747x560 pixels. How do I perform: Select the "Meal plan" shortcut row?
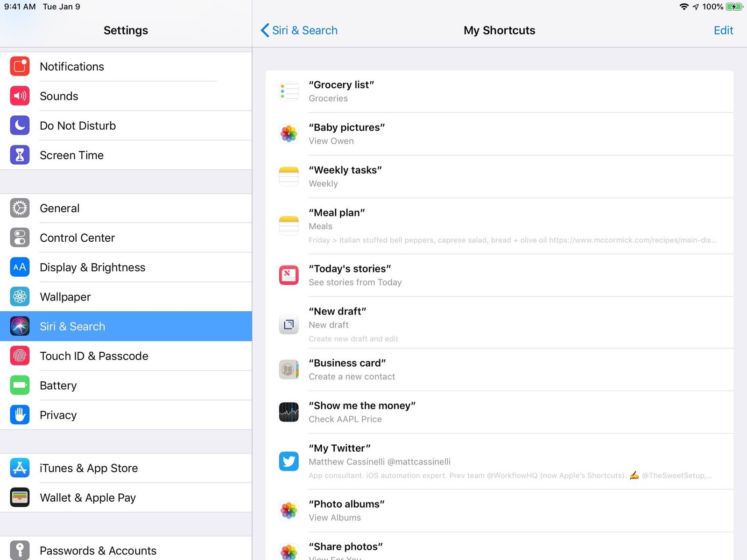pos(500,226)
